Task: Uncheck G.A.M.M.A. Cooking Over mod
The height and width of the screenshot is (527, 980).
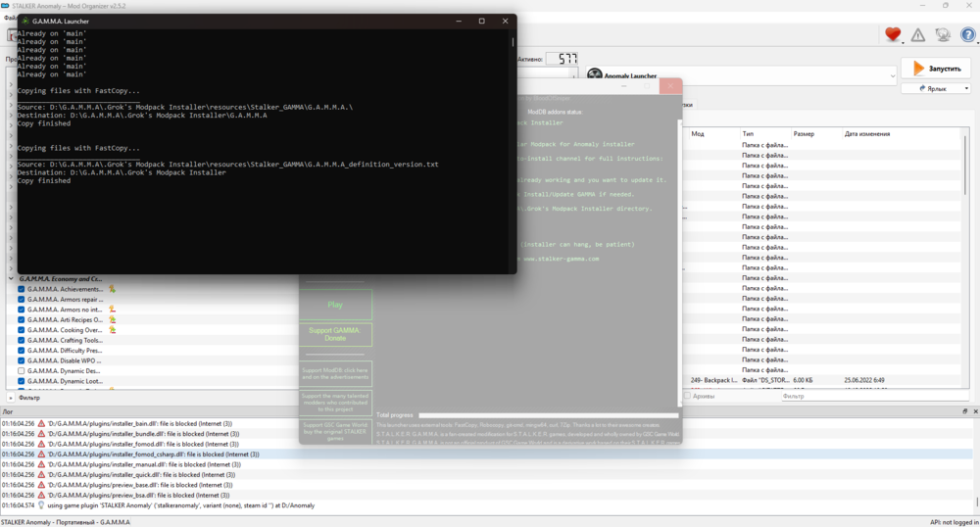Action: [x=22, y=330]
